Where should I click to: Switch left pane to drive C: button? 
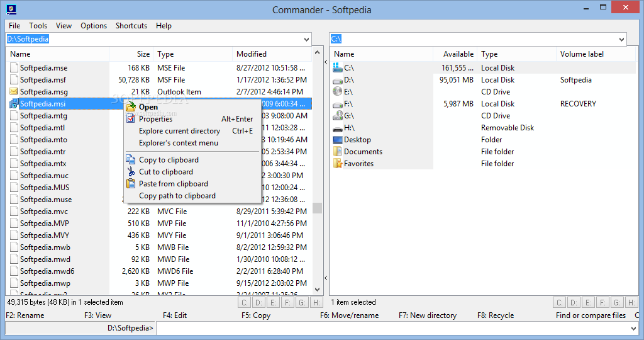click(x=245, y=303)
